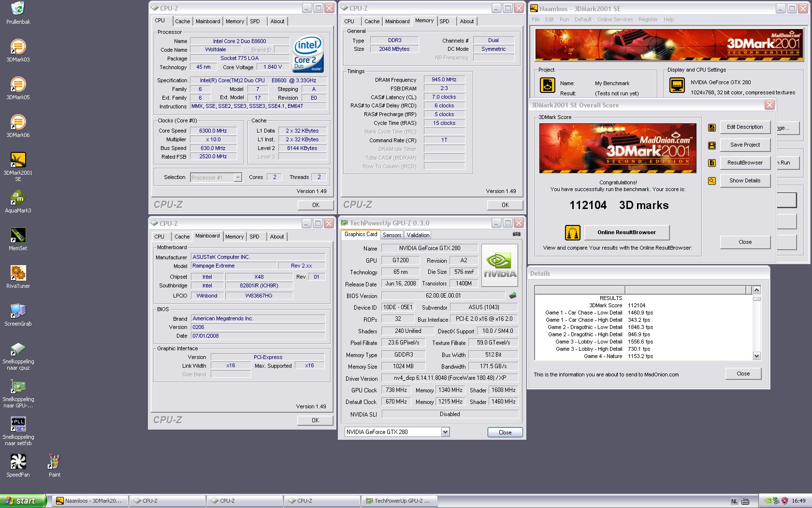Open the MemSet desktop icon

18,235
